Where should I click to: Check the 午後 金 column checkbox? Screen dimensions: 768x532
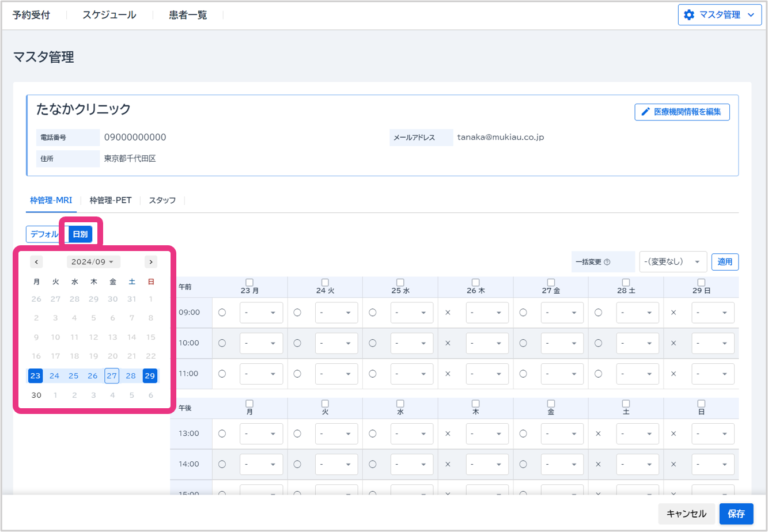coord(551,403)
